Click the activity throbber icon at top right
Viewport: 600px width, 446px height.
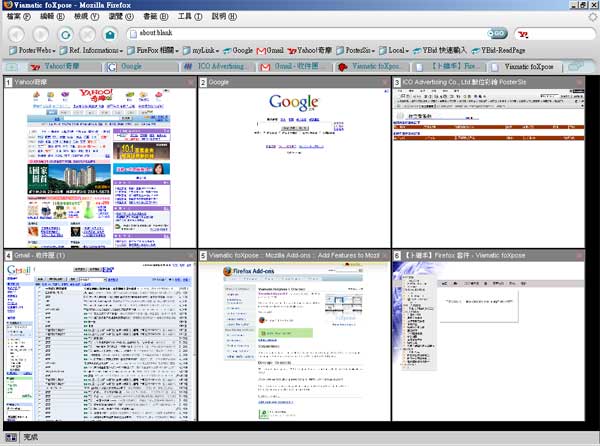(x=593, y=16)
